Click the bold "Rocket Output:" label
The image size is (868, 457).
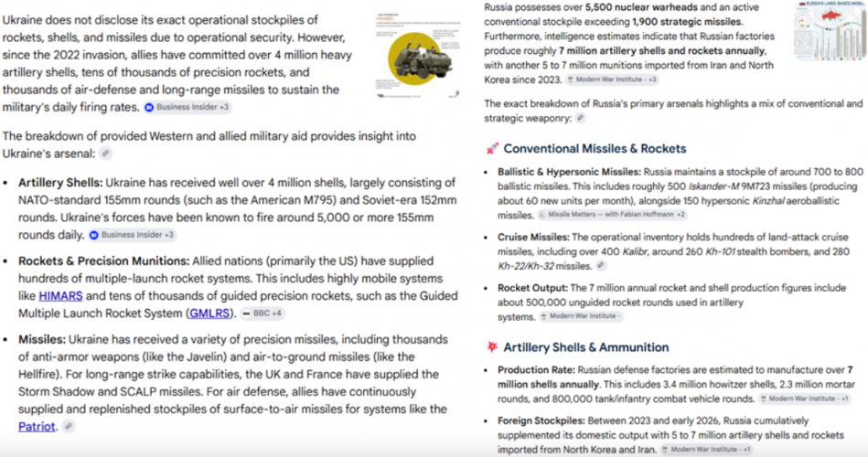[x=532, y=288]
